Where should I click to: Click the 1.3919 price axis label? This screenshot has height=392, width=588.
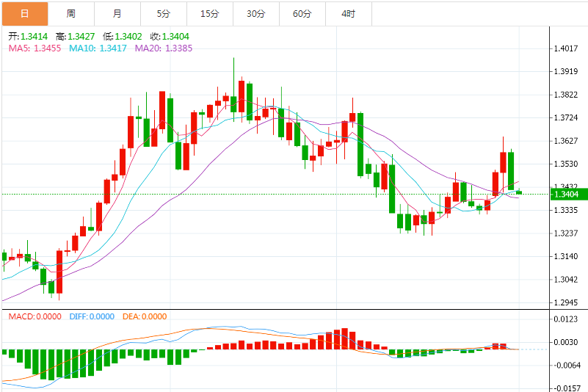click(566, 71)
